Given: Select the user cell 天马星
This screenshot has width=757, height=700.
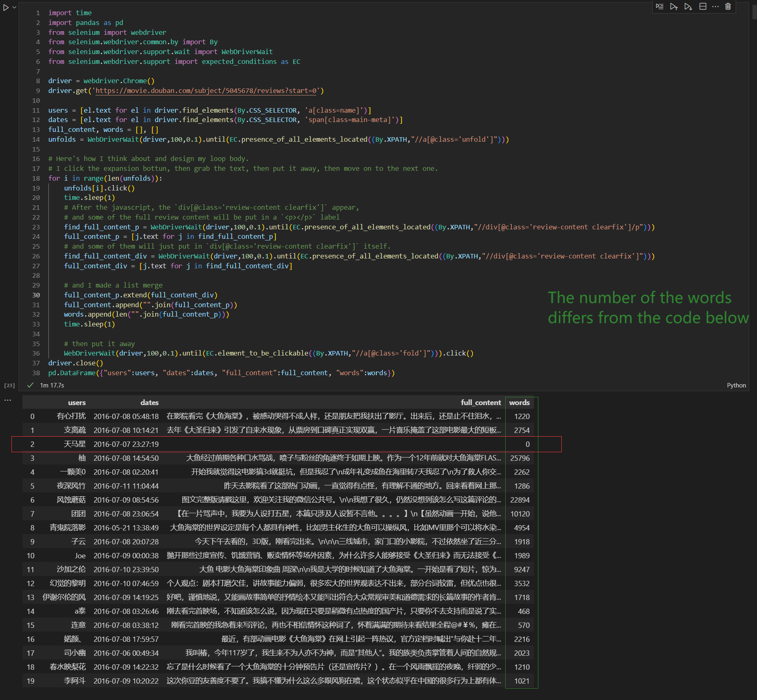Looking at the screenshot, I should 75,444.
